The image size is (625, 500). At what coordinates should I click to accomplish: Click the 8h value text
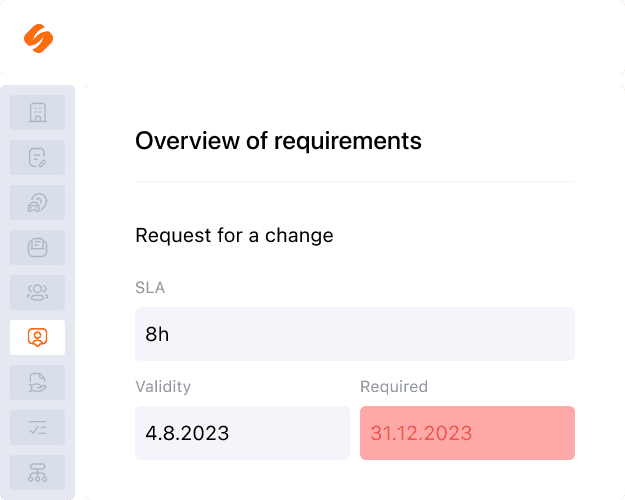point(157,334)
